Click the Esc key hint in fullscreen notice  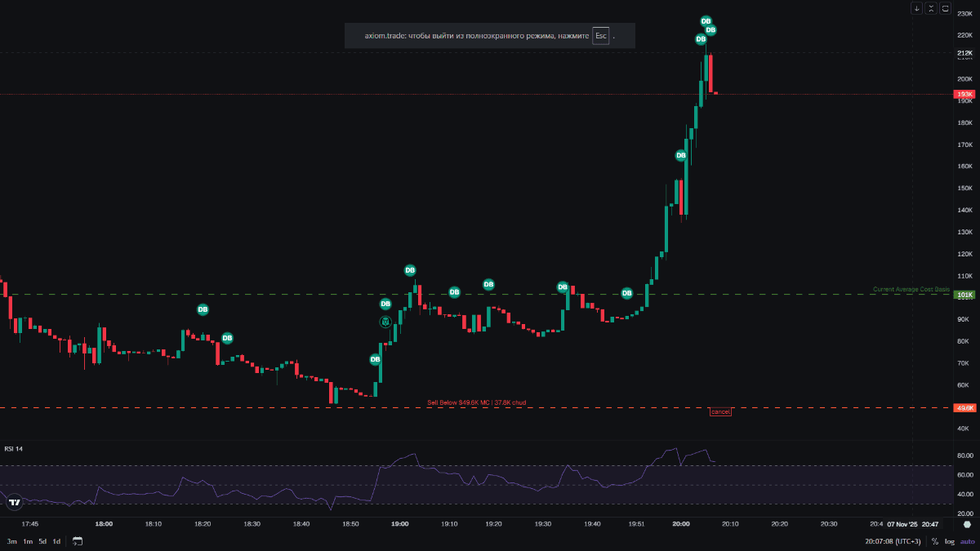pos(600,36)
